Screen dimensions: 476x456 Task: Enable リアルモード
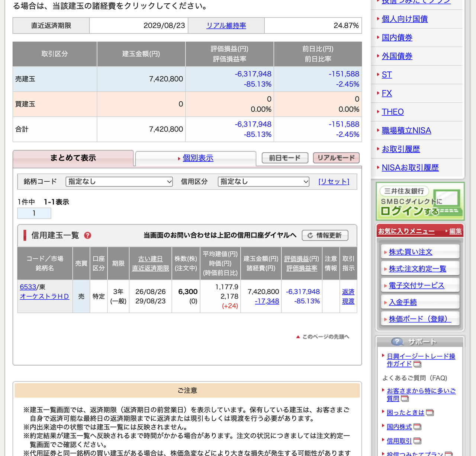336,158
